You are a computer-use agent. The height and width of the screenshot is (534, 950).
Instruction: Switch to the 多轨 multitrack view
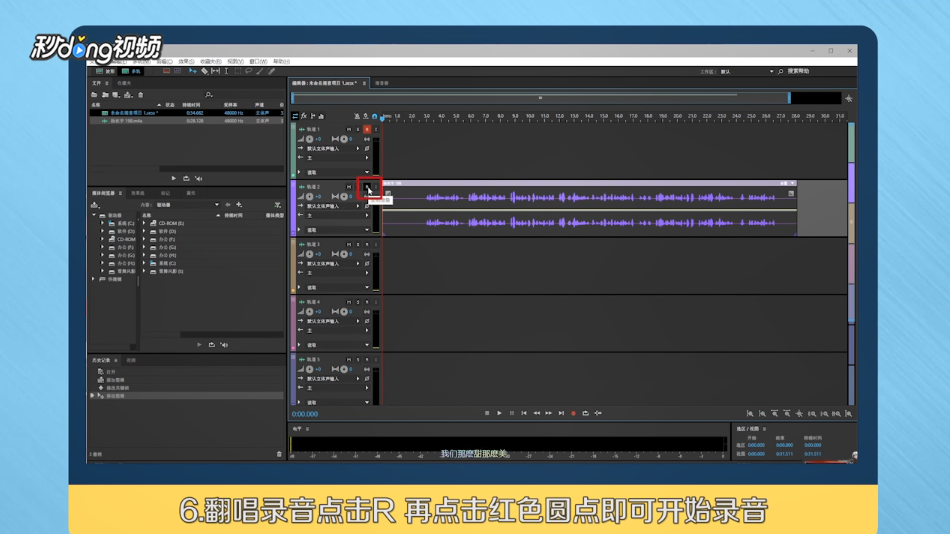pyautogui.click(x=131, y=71)
